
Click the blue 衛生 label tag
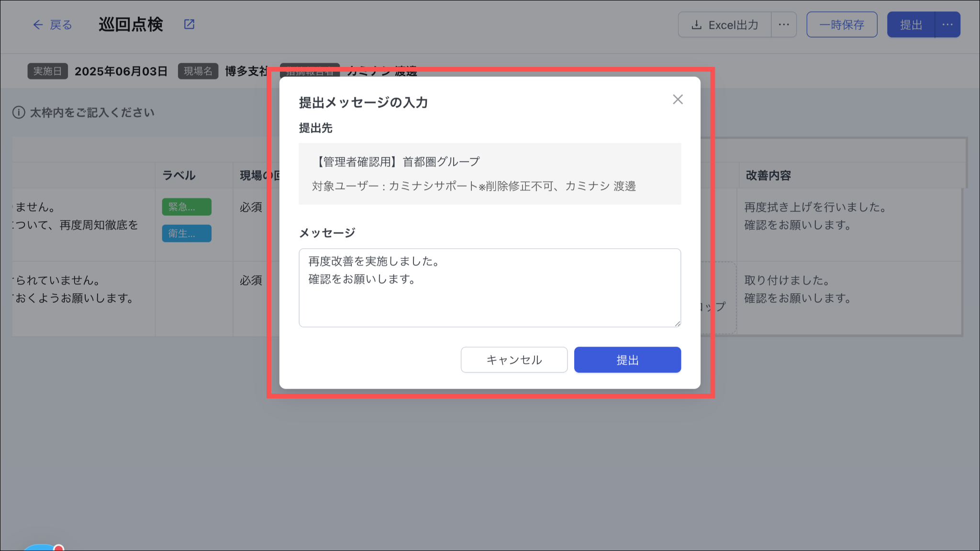tap(187, 233)
